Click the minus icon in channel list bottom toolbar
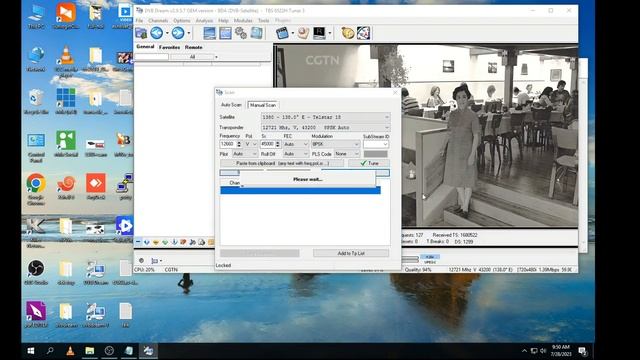Image resolution: width=640 pixels, height=360 pixels. [138, 242]
